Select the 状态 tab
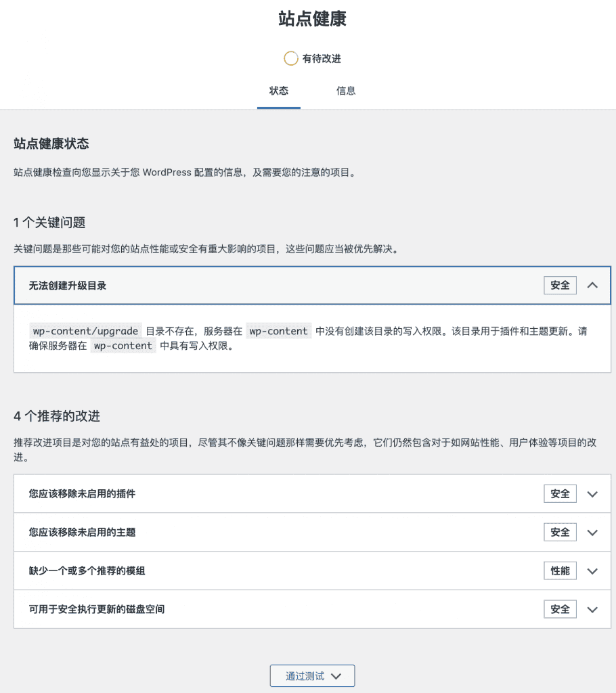Screen dimensions: 616x693 pyautogui.click(x=279, y=91)
